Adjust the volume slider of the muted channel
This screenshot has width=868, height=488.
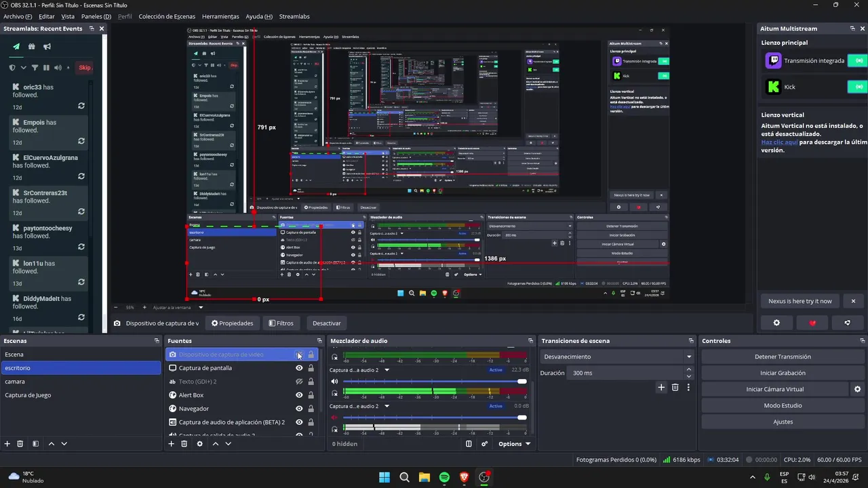click(x=435, y=418)
